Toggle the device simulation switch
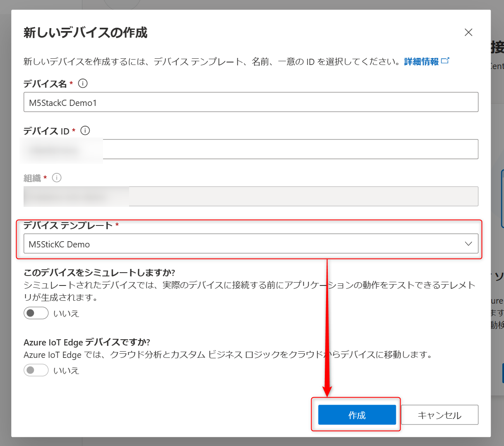 [x=36, y=313]
